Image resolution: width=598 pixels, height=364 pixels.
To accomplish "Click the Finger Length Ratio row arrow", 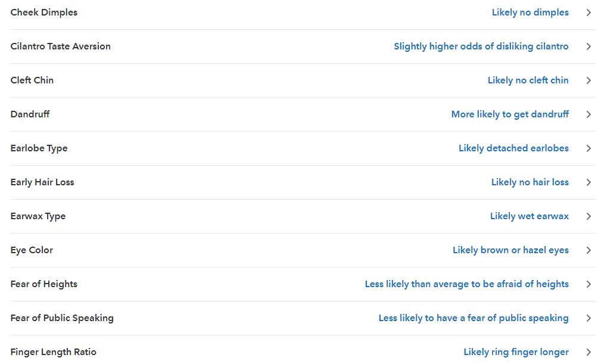I will 588,352.
